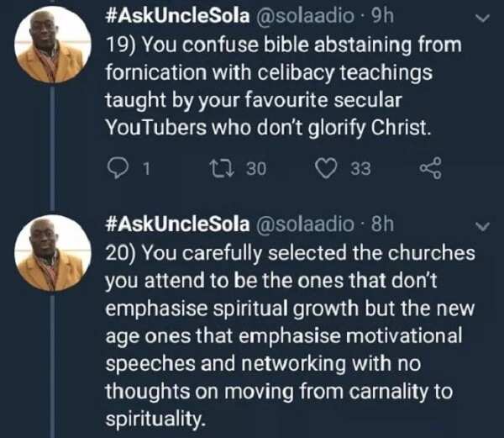Open tweet 19 about celibacy teachings
Viewport: 504px width, 438px height.
284,87
